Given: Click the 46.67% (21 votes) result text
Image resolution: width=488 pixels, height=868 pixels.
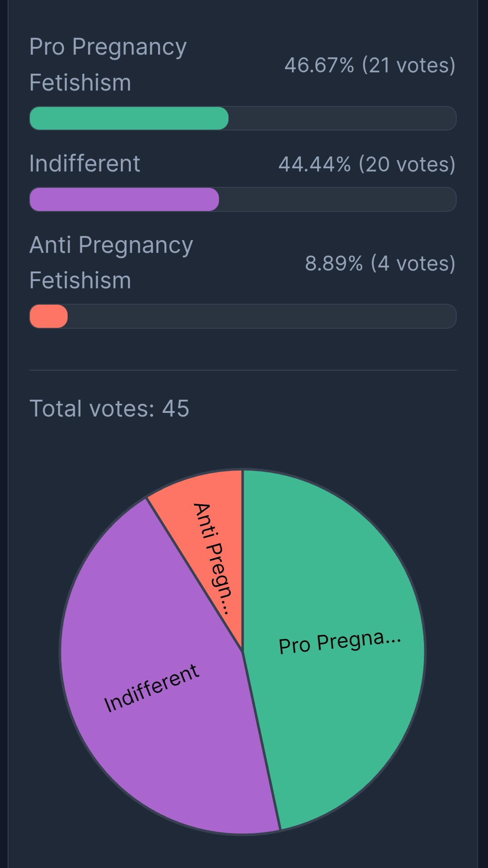Looking at the screenshot, I should [370, 65].
